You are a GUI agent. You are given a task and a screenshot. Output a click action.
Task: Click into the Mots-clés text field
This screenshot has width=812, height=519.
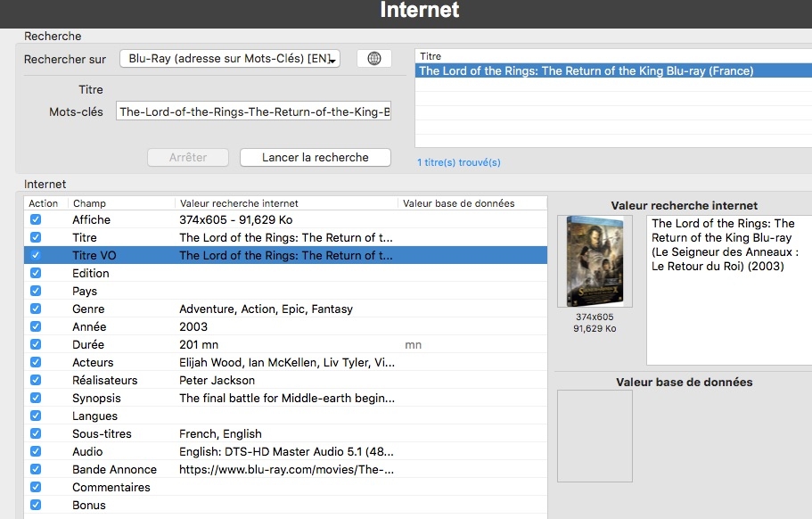[254, 112]
